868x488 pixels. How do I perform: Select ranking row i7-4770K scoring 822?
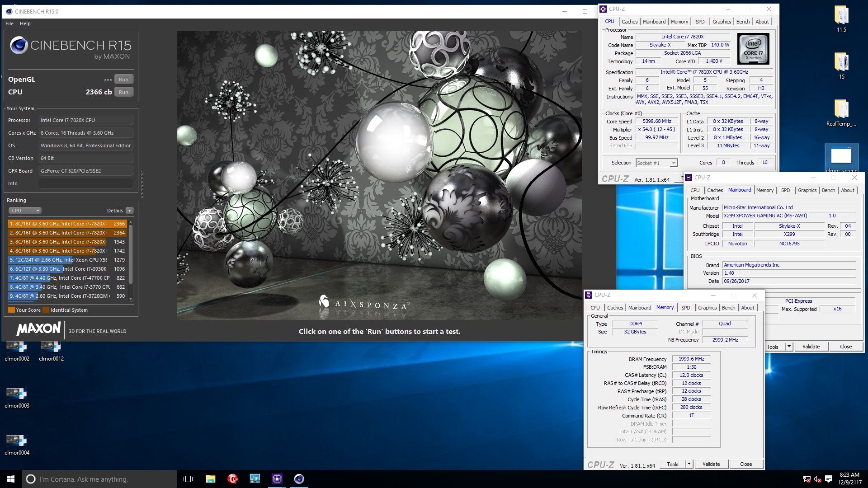[67, 278]
